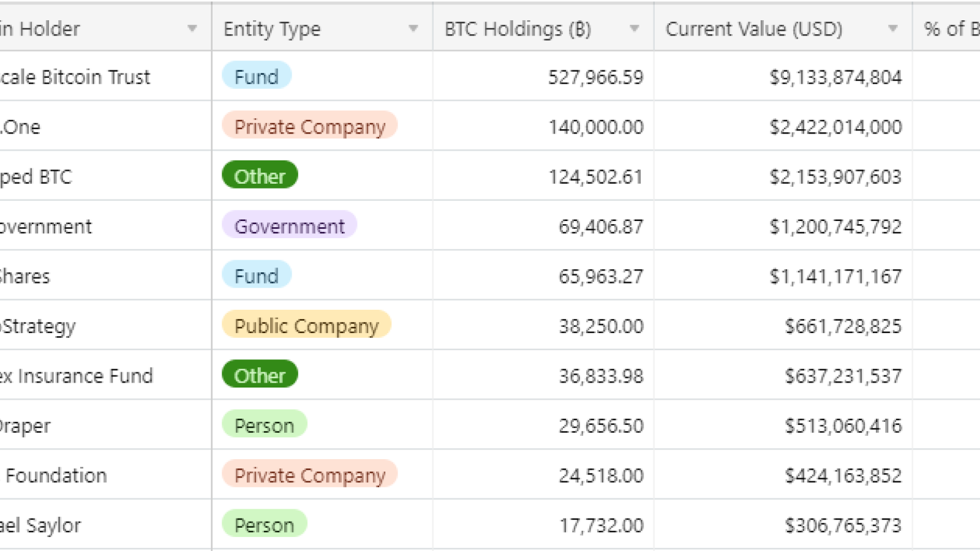Click the value $1,200,745,792

(x=835, y=227)
